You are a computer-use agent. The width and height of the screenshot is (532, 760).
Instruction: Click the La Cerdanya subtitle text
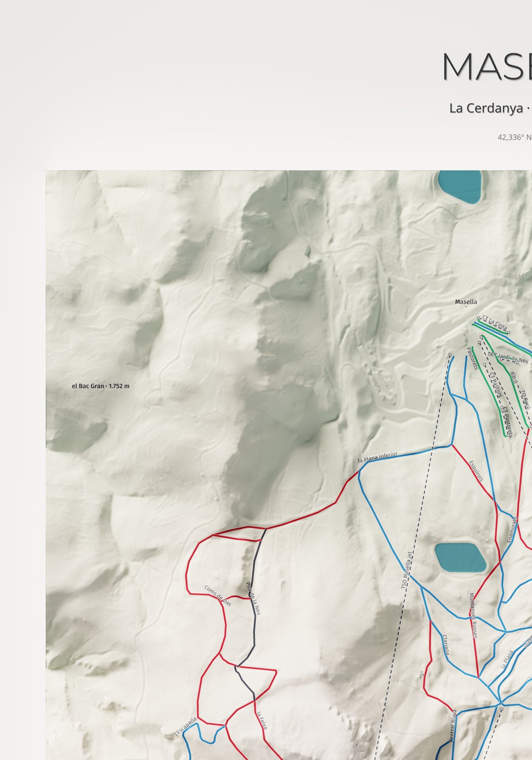[486, 108]
